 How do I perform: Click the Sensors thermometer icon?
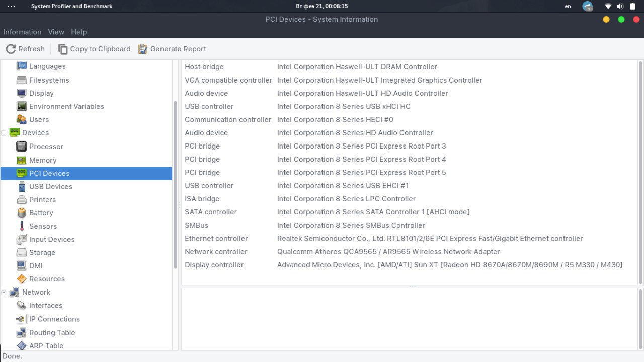tap(21, 226)
